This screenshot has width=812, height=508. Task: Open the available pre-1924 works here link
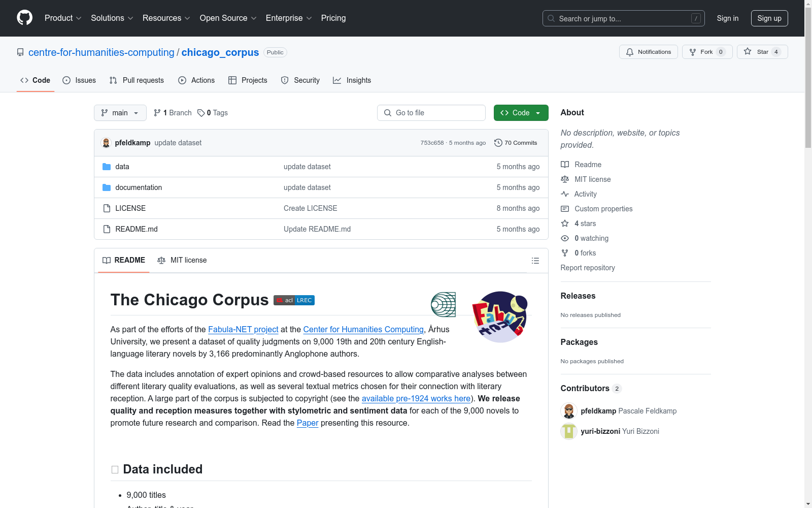pyautogui.click(x=416, y=398)
